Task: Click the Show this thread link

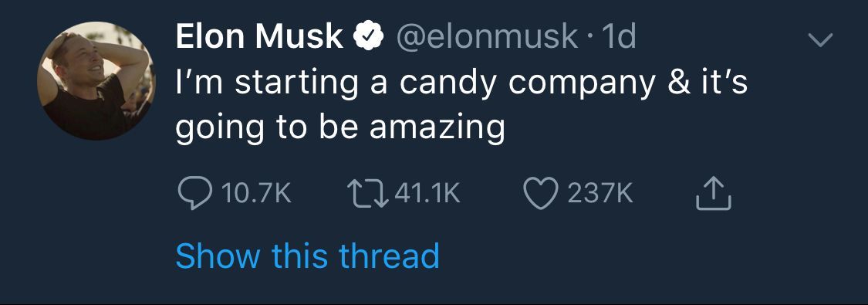Action: [307, 256]
